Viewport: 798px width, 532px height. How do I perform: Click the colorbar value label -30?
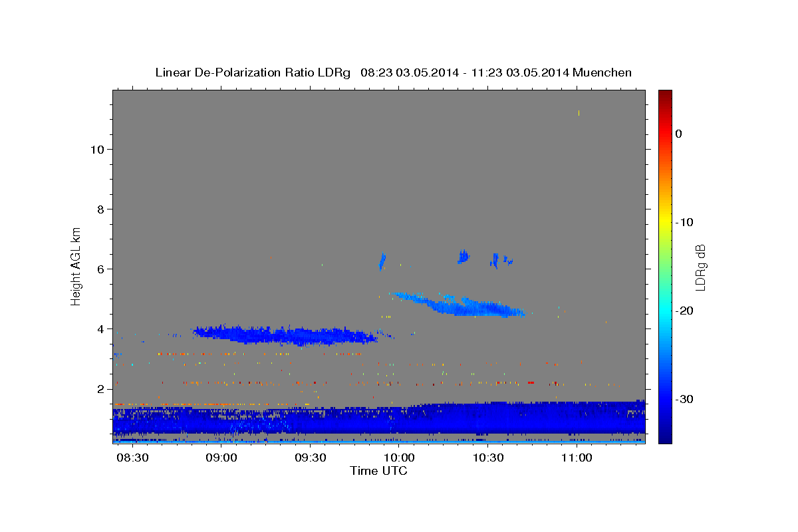click(685, 399)
